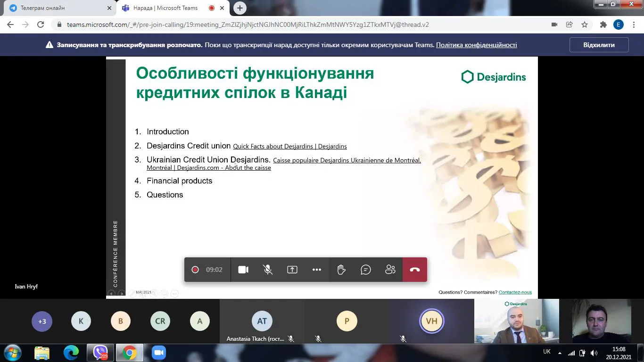Go to previous slide using slide arrow

pos(111,293)
